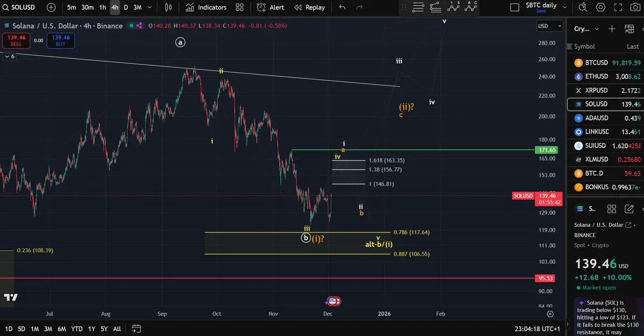Expand the timeframe interval dropdown

[149, 8]
